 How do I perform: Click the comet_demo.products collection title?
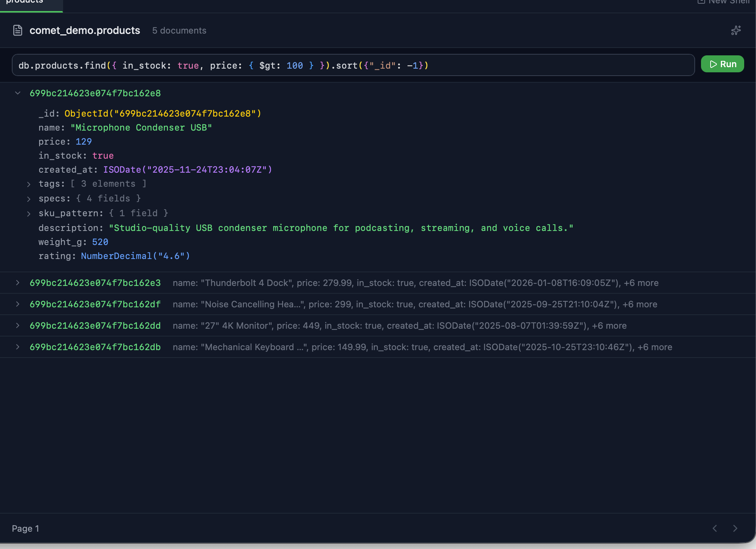(85, 31)
